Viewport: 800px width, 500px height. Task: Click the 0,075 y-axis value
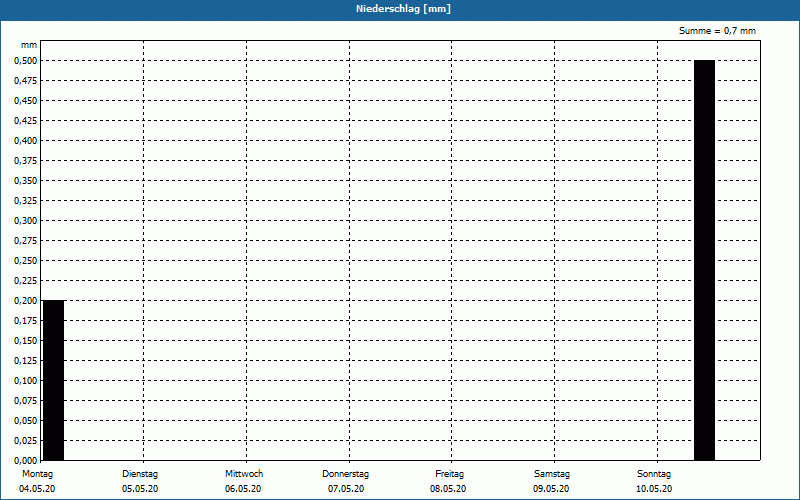point(26,401)
